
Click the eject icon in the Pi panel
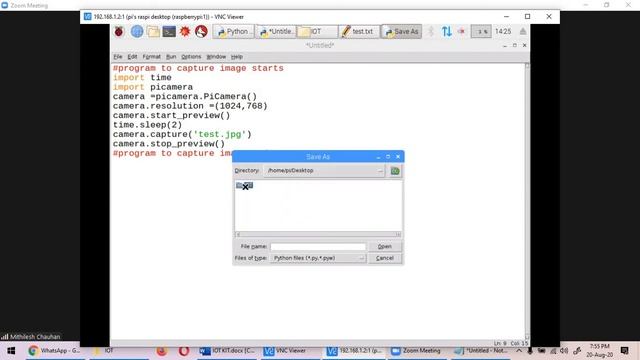[x=523, y=31]
